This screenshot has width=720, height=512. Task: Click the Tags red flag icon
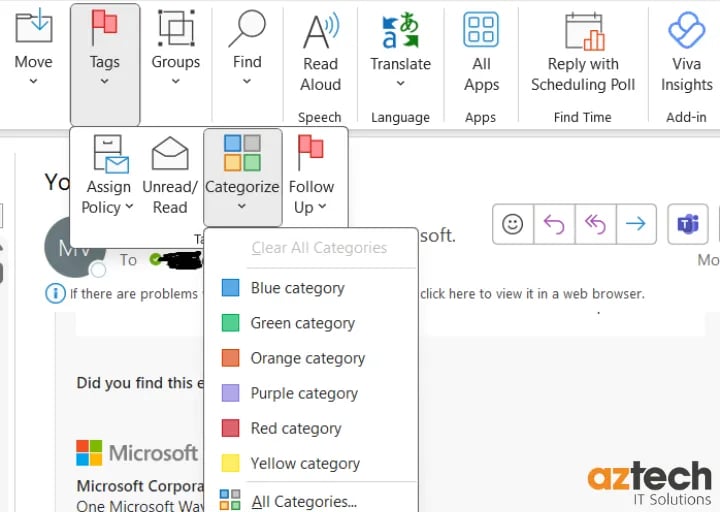[x=104, y=28]
